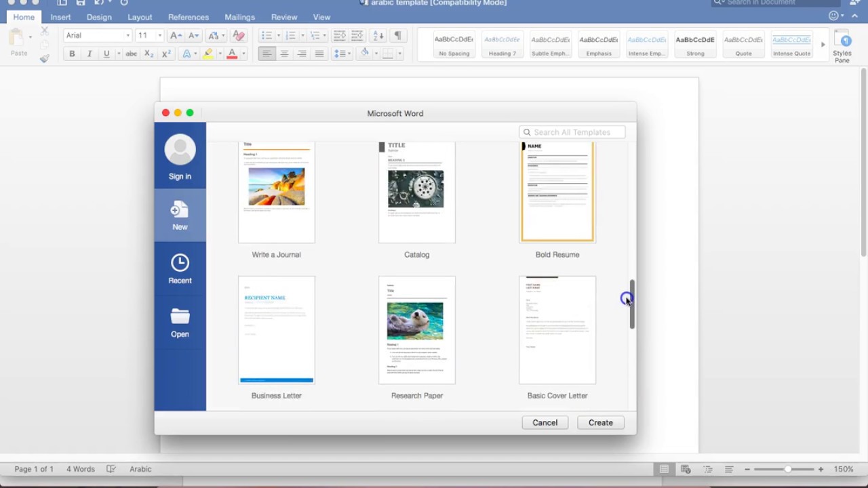Viewport: 868px width, 488px height.
Task: Click the Create button in the dialog
Action: click(601, 422)
